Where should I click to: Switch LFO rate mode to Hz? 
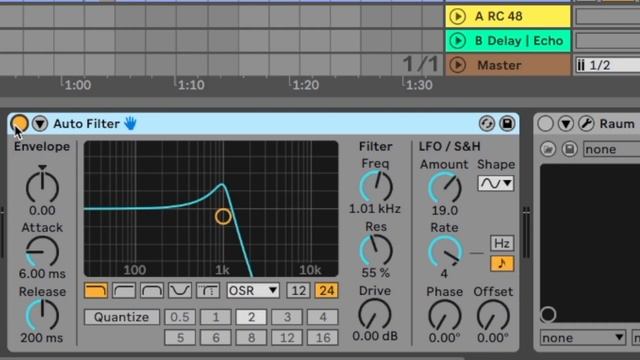point(502,243)
